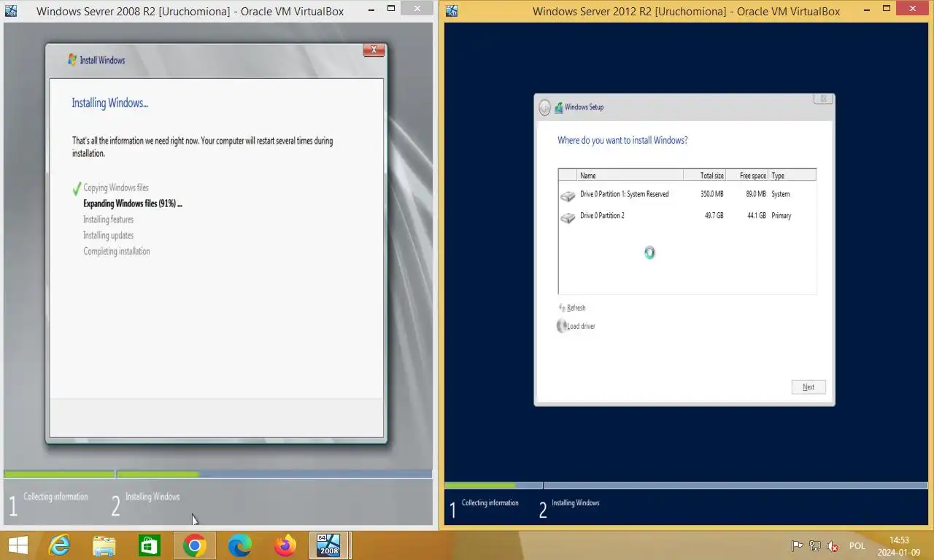This screenshot has height=560, width=934.
Task: Click the Refresh icon in Windows Setup
Action: (x=562, y=308)
